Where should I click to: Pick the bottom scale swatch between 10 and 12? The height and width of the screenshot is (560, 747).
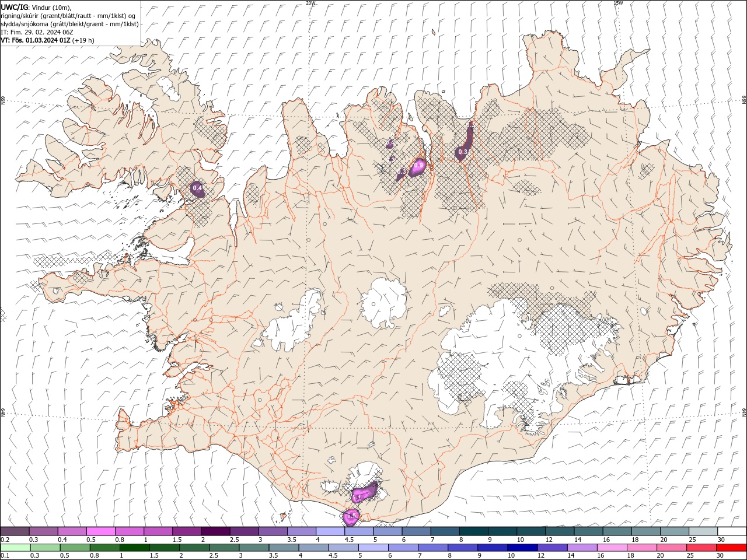click(x=521, y=548)
